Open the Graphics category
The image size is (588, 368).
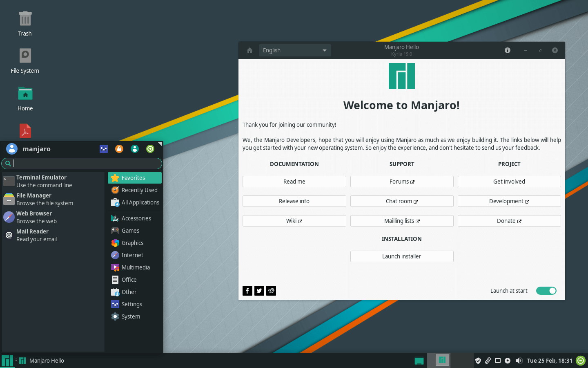click(135, 243)
